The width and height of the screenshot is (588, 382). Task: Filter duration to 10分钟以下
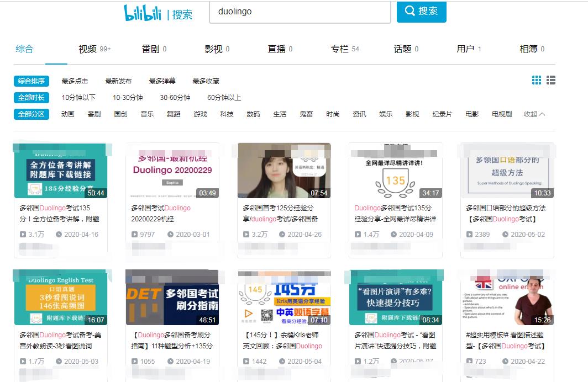pos(78,98)
